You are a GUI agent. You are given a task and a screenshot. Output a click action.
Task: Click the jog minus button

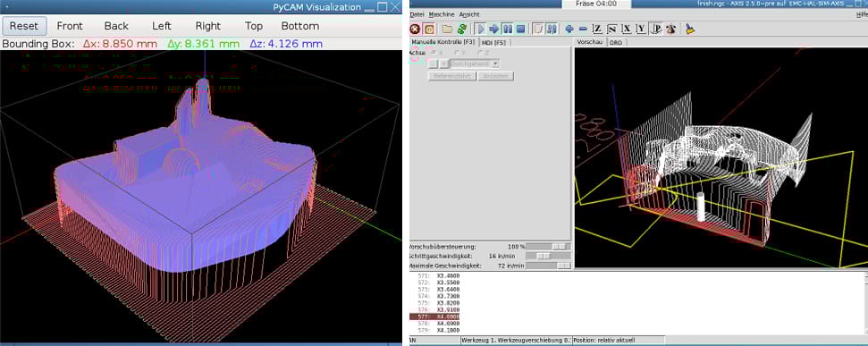(434, 63)
